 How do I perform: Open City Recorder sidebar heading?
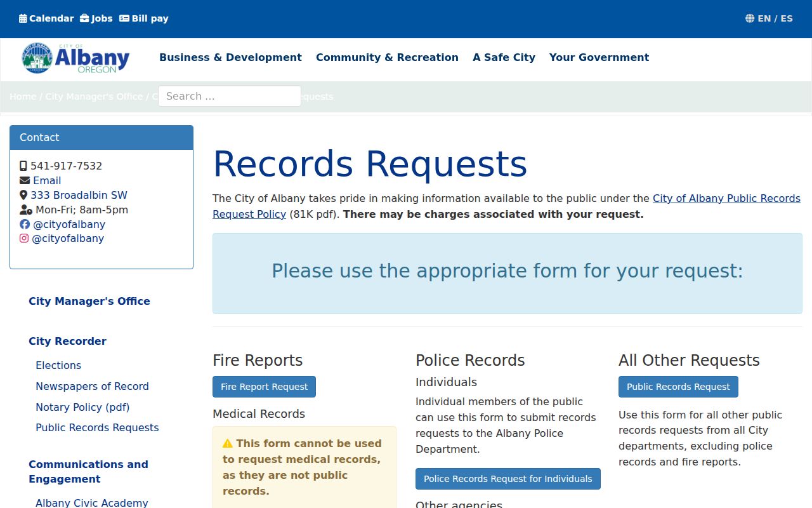click(67, 341)
